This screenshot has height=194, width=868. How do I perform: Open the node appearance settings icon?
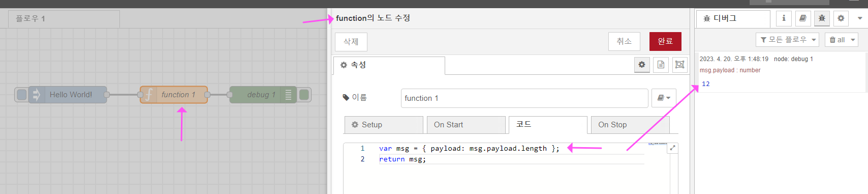679,65
